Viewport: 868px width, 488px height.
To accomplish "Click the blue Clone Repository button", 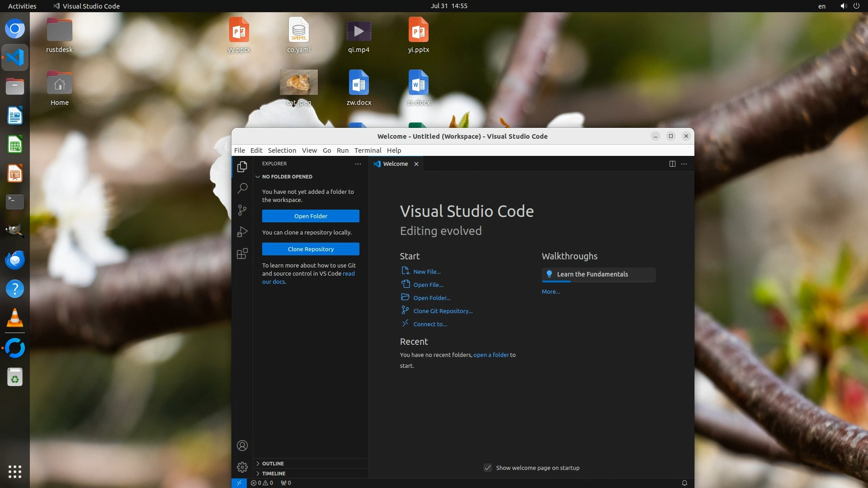I will [311, 249].
